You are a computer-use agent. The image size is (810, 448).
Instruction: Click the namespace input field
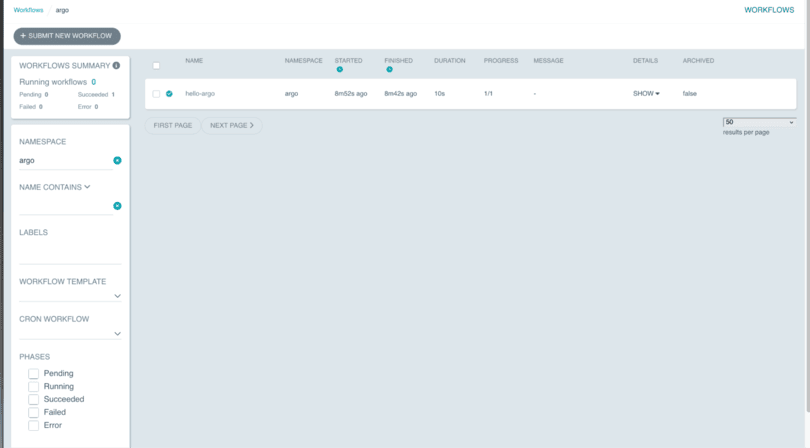(65, 161)
